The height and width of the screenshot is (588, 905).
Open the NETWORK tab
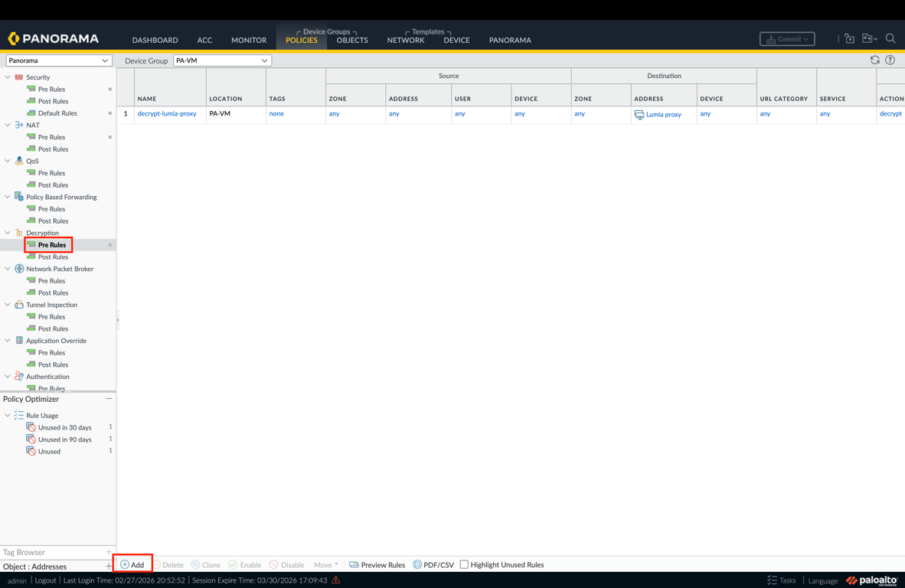pyautogui.click(x=406, y=41)
